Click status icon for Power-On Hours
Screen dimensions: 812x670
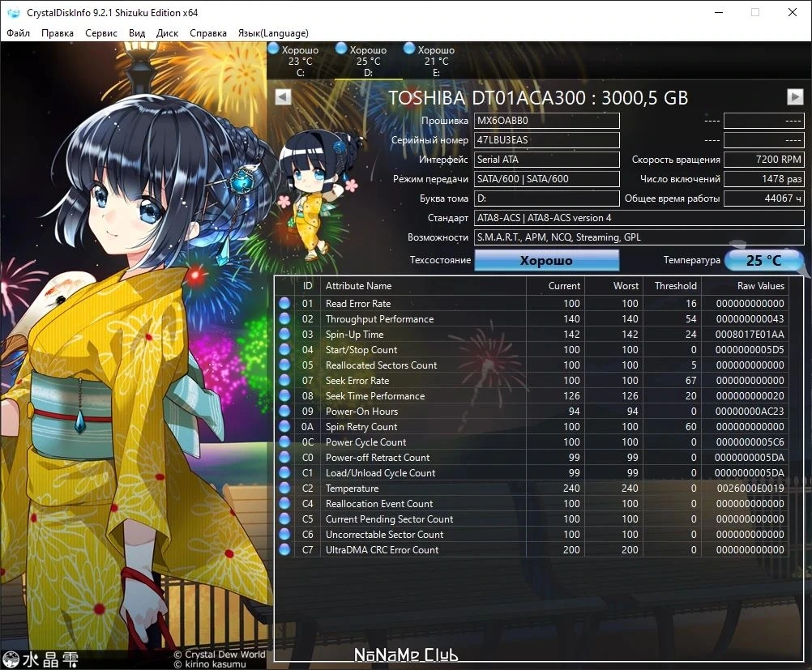click(x=284, y=411)
